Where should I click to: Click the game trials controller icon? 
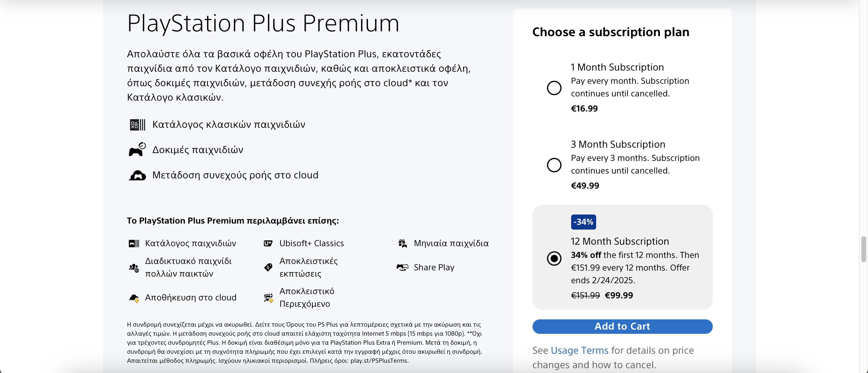(137, 150)
